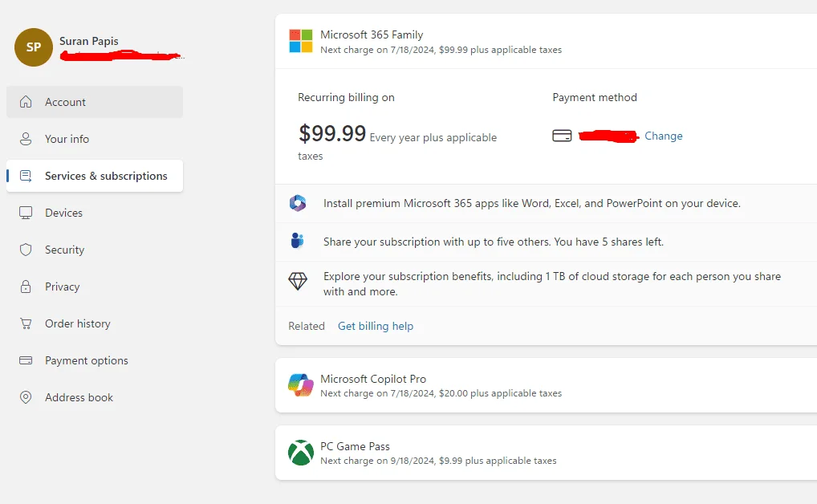Collapse the Microsoft 365 Family subscription header
The image size is (817, 504).
546,41
